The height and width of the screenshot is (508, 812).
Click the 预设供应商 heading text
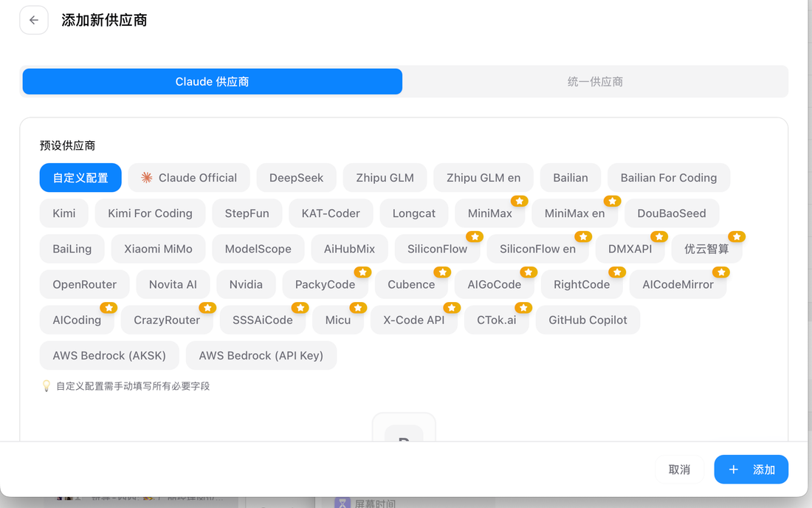(x=67, y=145)
